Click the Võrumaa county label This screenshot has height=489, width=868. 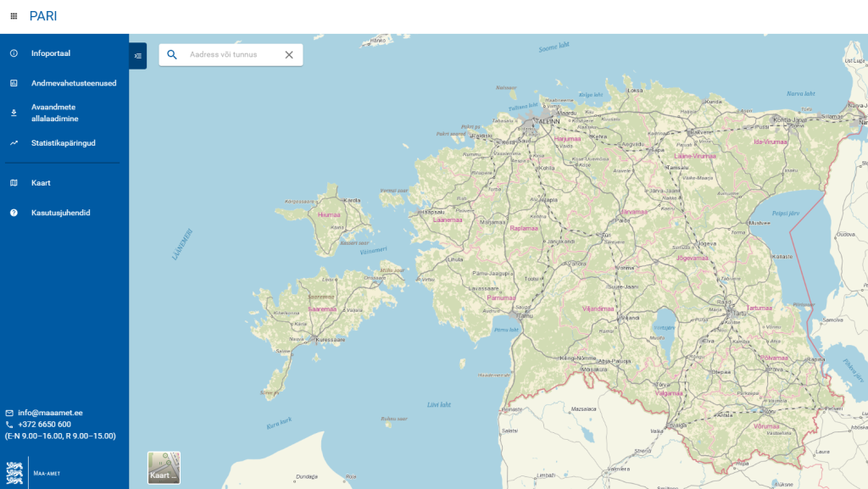point(766,426)
